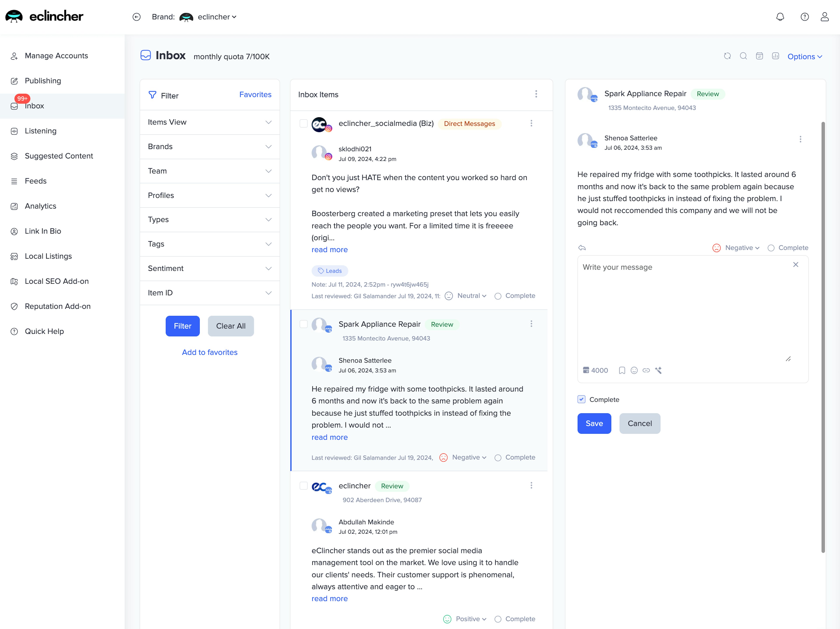Uncheck the Complete checkbox above Save
The image size is (840, 629).
[581, 399]
